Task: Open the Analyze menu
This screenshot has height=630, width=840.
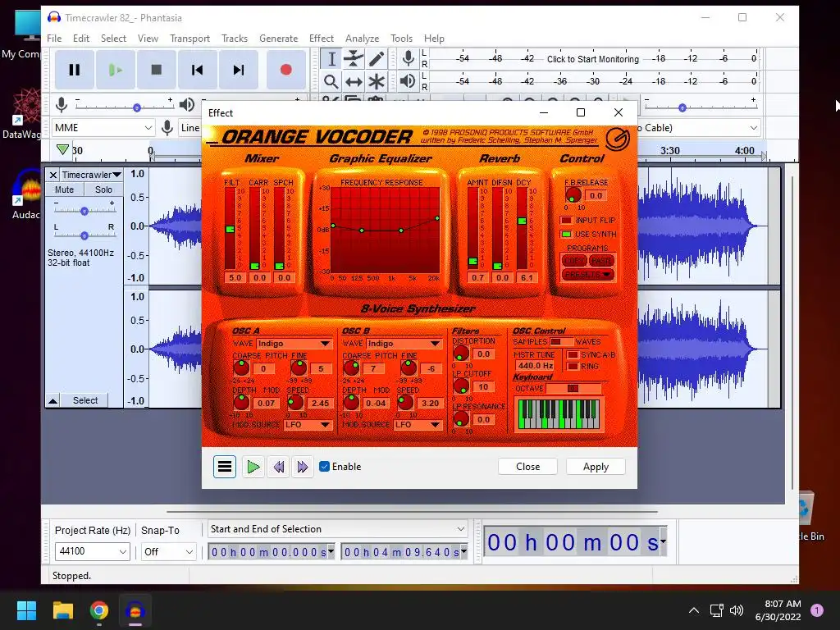Action: [x=362, y=39]
